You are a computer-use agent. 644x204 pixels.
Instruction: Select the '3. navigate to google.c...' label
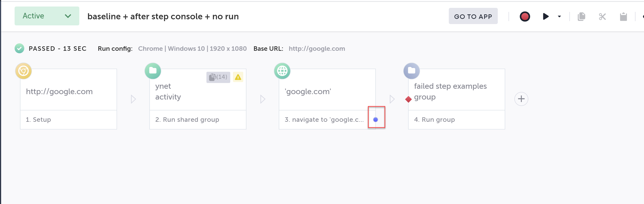pyautogui.click(x=324, y=120)
